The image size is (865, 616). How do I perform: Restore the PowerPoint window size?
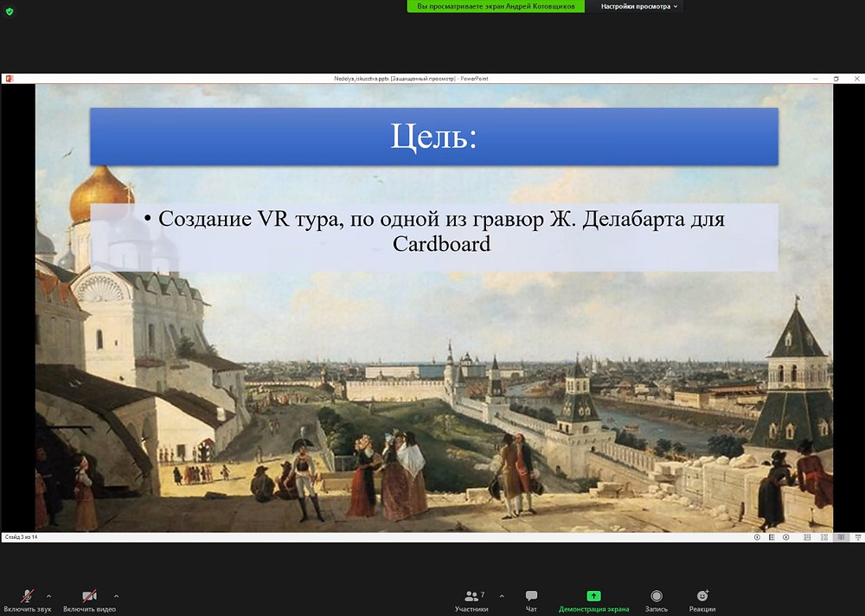pyautogui.click(x=836, y=79)
